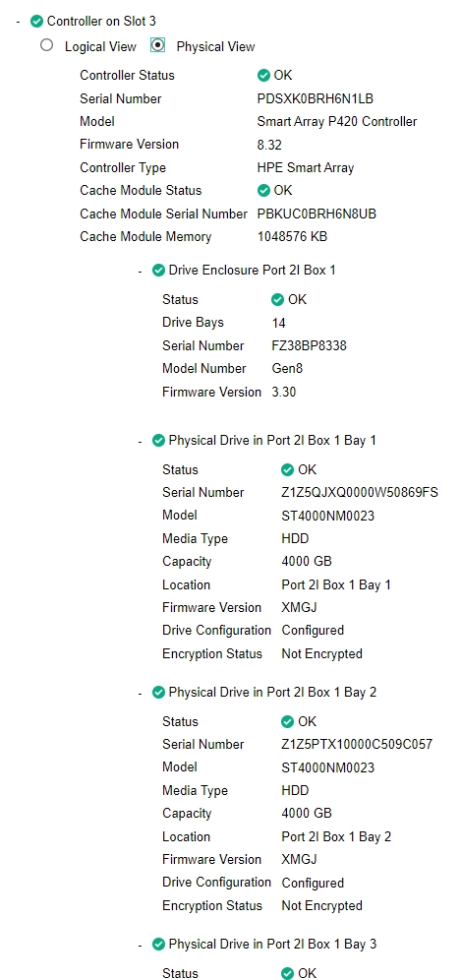Click the controller serial number PDSXK0BRH6N1LB
This screenshot has height=980, width=461.
pos(316,98)
